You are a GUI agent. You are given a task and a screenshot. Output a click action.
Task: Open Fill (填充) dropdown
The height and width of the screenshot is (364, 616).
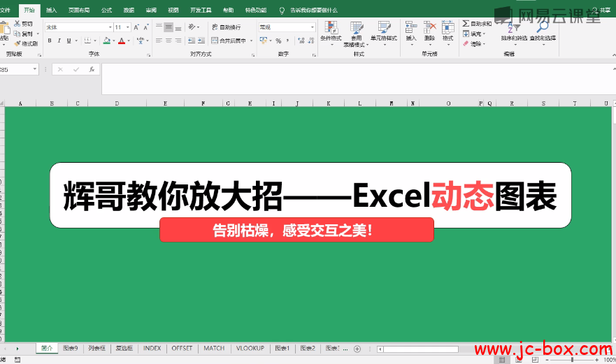474,34
